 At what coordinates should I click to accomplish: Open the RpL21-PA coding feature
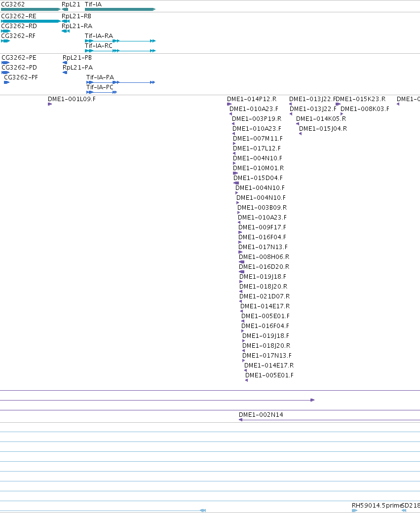click(x=77, y=67)
